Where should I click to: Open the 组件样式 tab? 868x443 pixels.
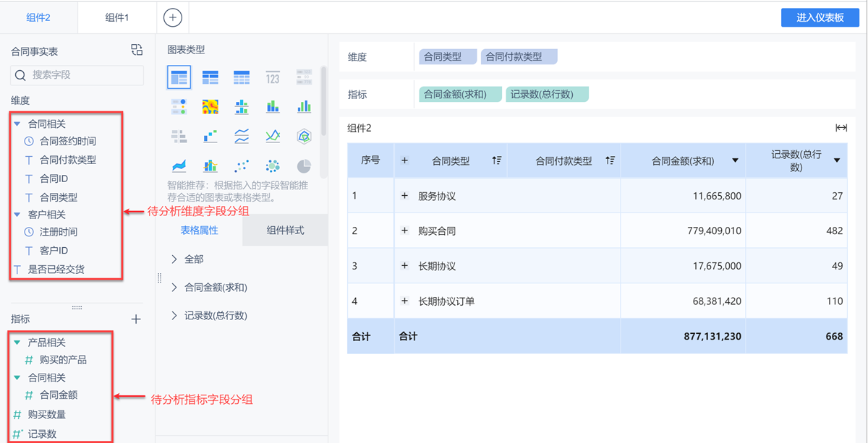click(x=285, y=231)
